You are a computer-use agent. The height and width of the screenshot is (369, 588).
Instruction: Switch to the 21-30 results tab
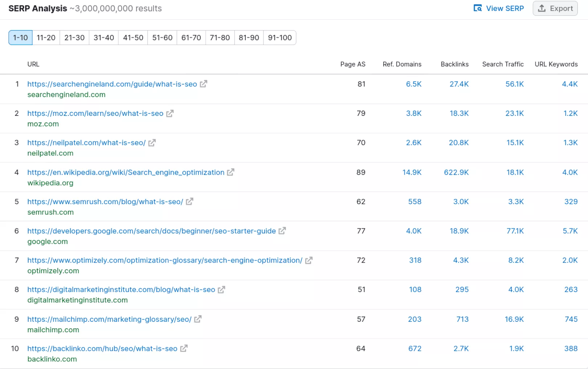pyautogui.click(x=74, y=38)
